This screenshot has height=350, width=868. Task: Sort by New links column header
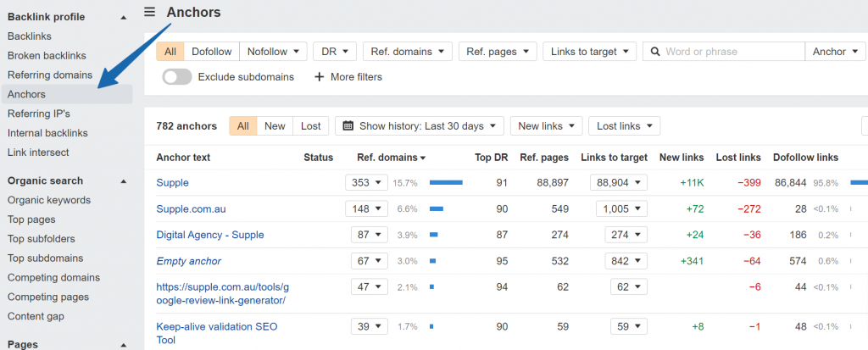pyautogui.click(x=682, y=158)
